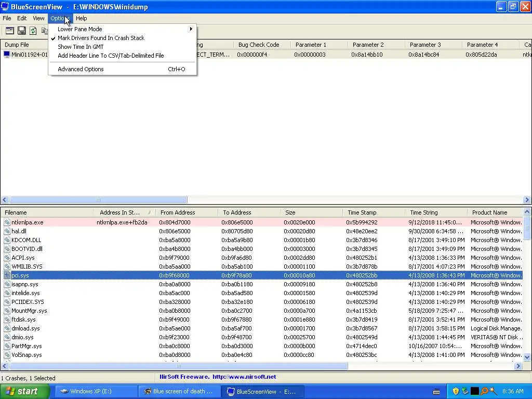The width and height of the screenshot is (532, 399).
Task: Click the PartMgr.sys row file icon
Action: pos(7,346)
